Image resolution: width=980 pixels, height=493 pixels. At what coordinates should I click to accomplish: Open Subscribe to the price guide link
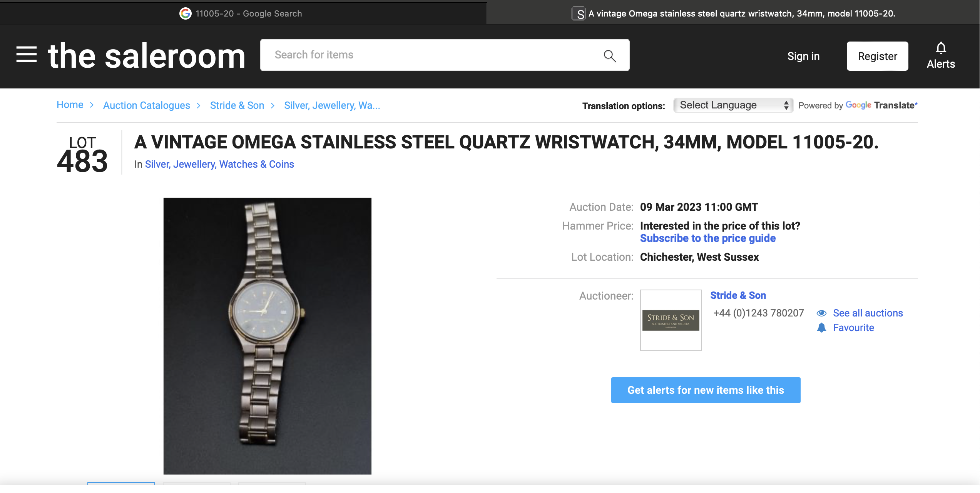point(707,238)
